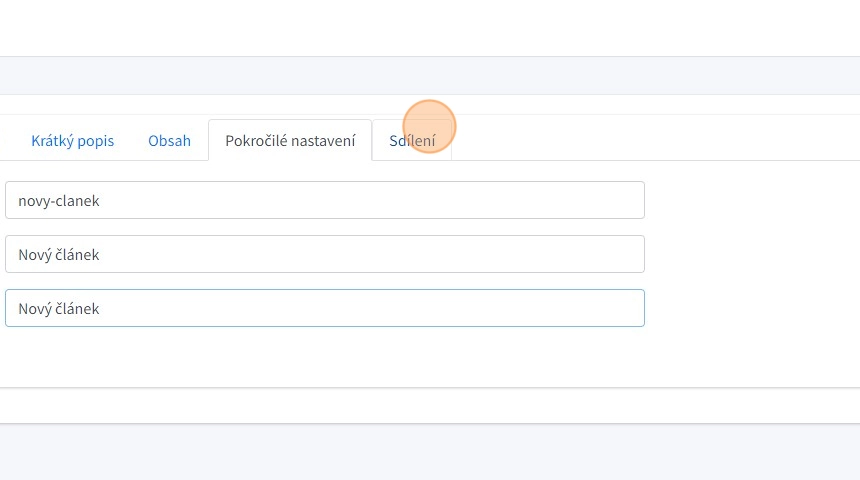Click the novy-clanek input field
Viewport: 860px width, 480px height.
point(324,200)
